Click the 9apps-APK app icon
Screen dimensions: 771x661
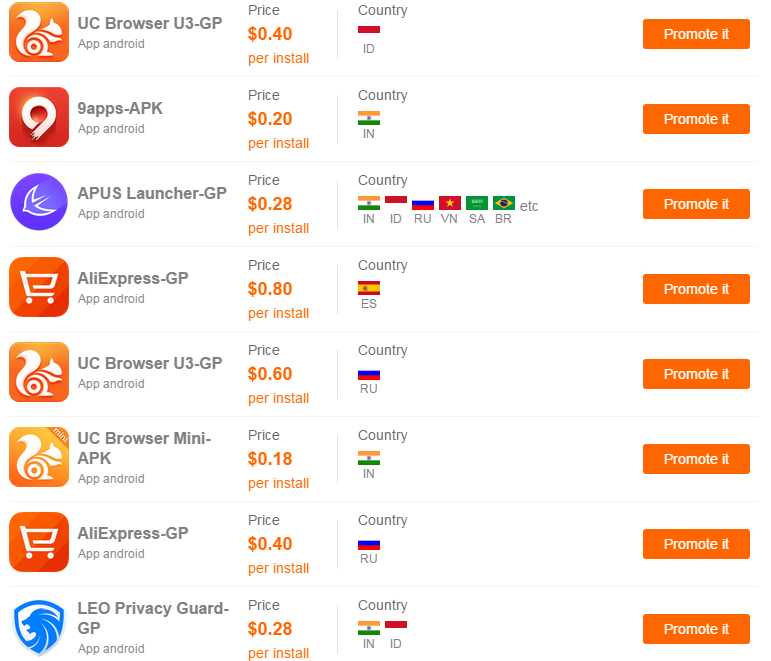pos(39,117)
